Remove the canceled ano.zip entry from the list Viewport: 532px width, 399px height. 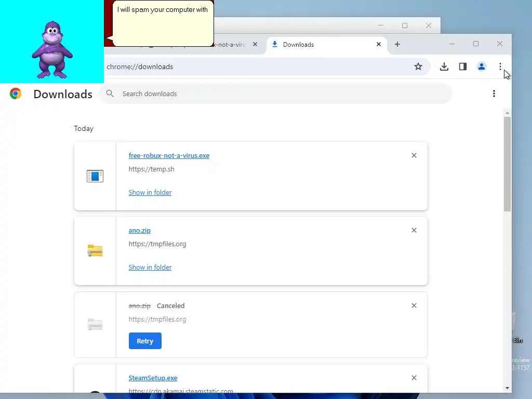(x=414, y=305)
